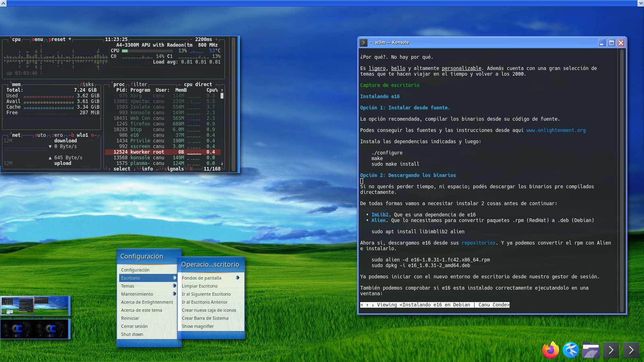Select Ir al Escritorio Anterior
Viewport: 644px width, 362px height.
211,302
